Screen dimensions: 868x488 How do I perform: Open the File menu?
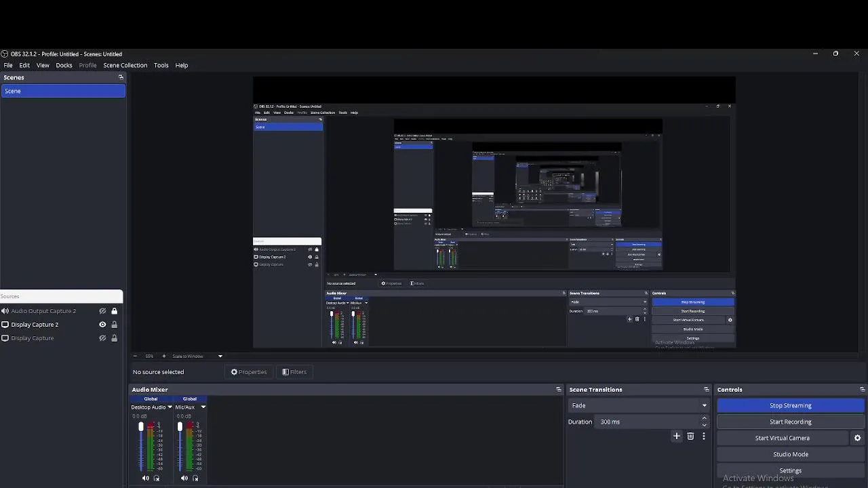tap(8, 65)
